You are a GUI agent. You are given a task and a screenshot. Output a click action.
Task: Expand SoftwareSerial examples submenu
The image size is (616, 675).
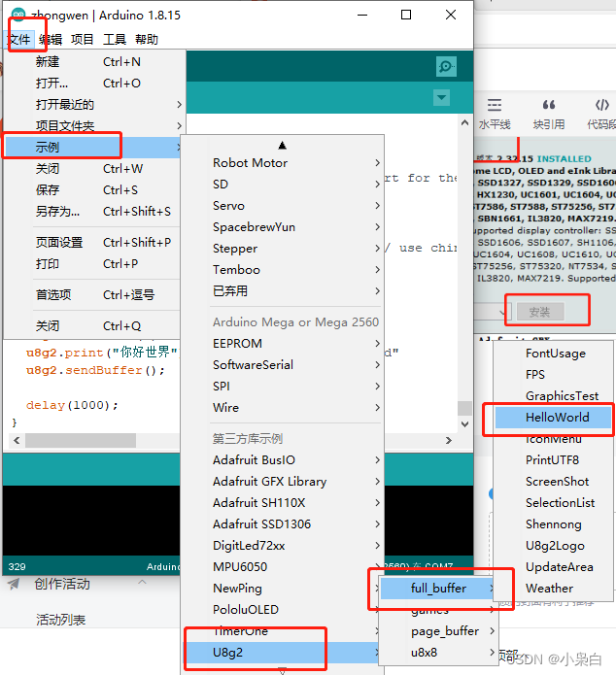(282, 364)
